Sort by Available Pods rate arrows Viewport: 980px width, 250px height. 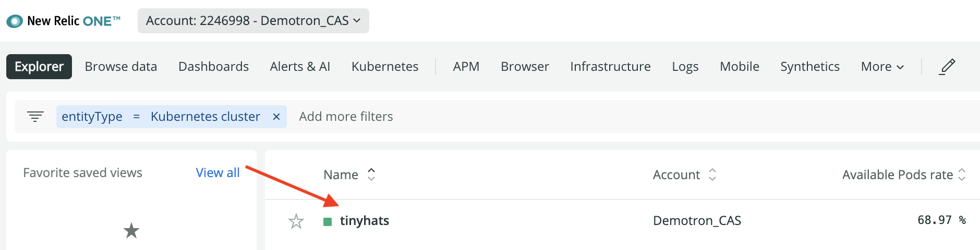tap(962, 174)
